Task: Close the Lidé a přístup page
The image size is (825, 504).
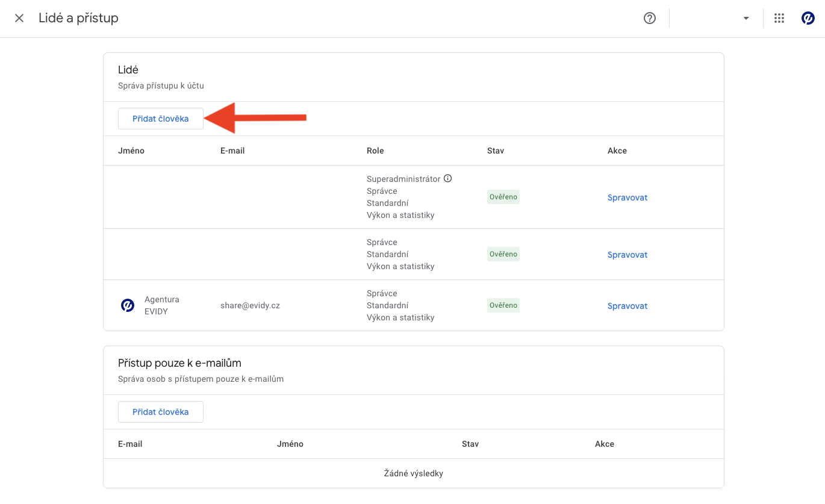Action: 19,18
